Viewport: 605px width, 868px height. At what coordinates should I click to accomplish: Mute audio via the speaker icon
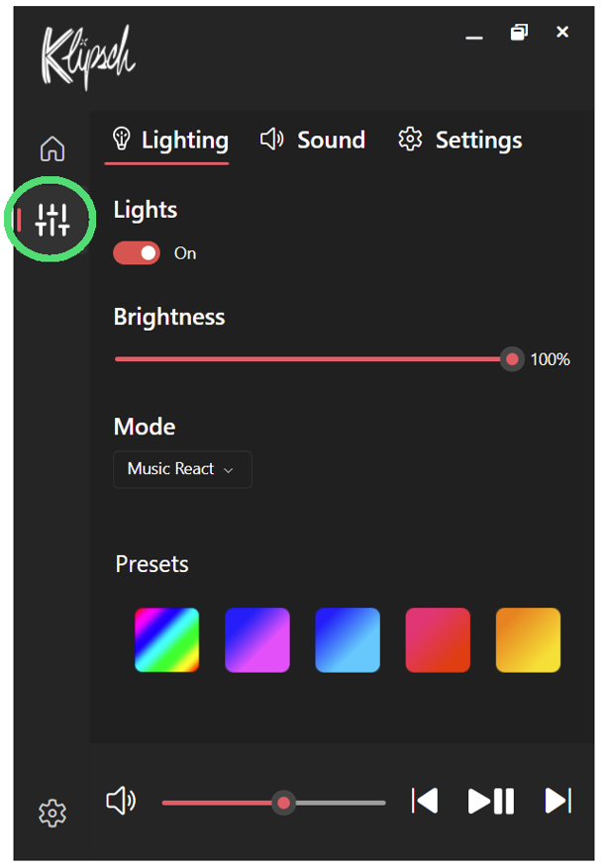point(120,802)
